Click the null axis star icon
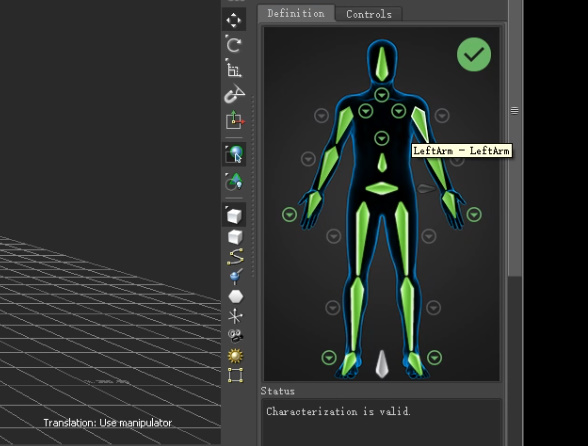This screenshot has width=588, height=446. [235, 316]
